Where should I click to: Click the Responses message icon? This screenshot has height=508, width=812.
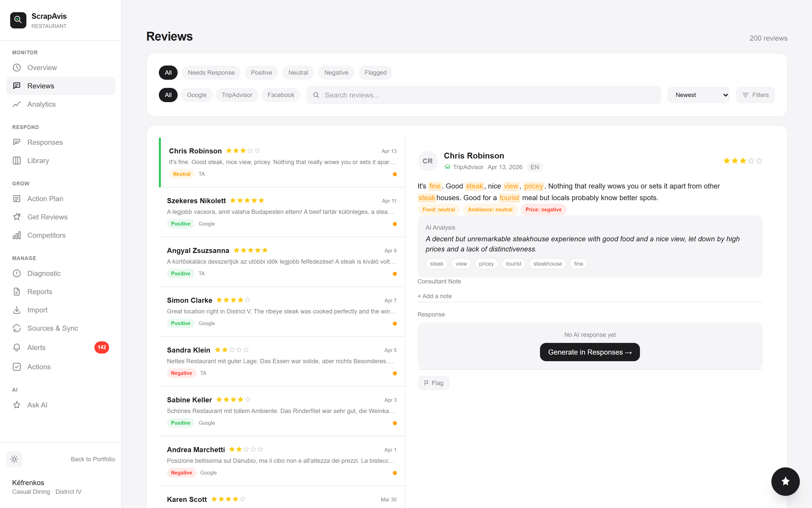tap(17, 142)
